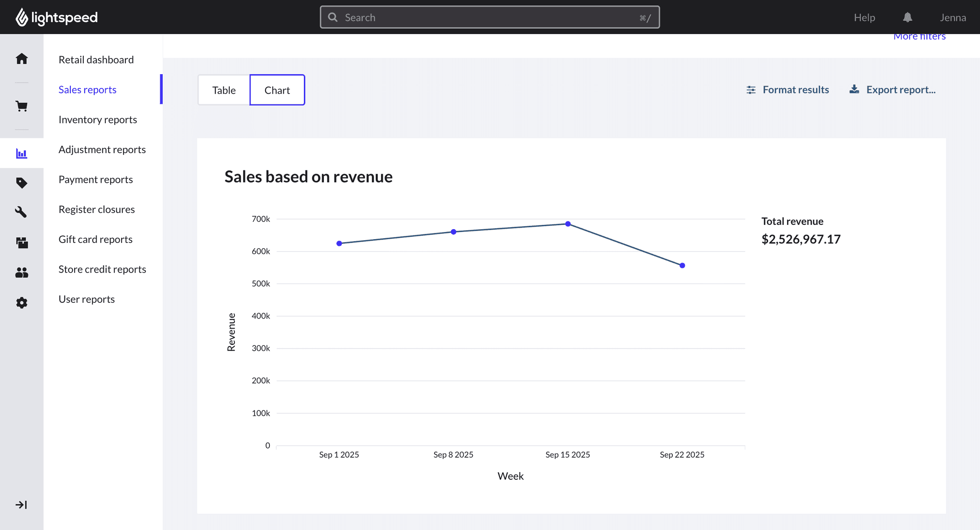Click the Home icon in sidebar
This screenshot has height=530, width=980.
[x=22, y=59]
